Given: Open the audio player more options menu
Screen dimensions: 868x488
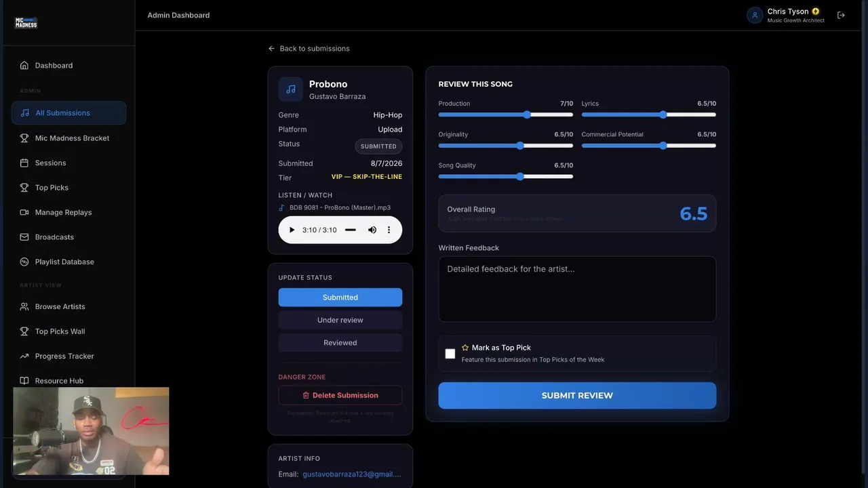Looking at the screenshot, I should 389,230.
